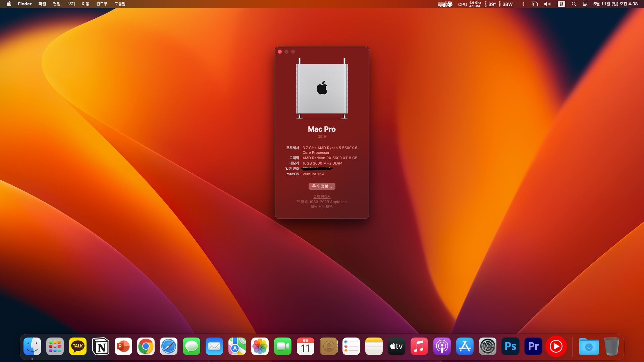Launch Maps from the Dock

237,346
